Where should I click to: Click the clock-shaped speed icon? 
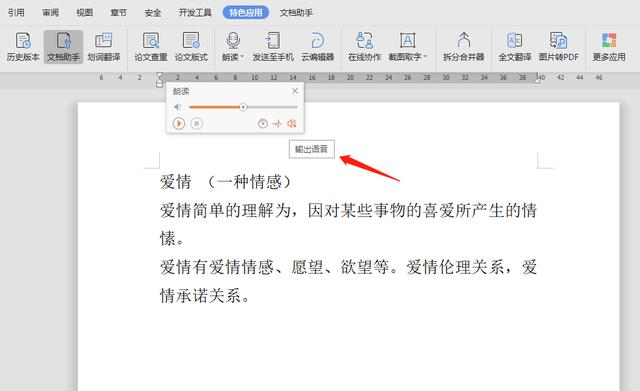coord(263,123)
